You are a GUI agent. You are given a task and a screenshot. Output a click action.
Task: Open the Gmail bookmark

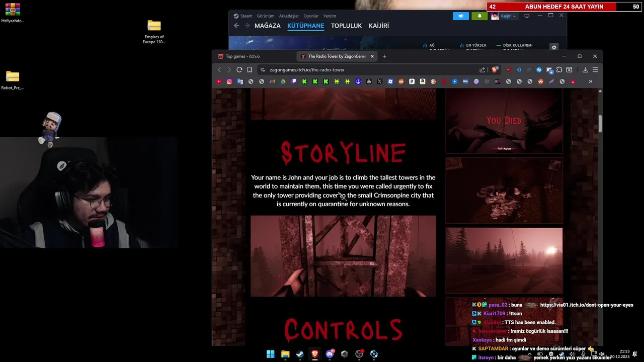[x=272, y=81]
